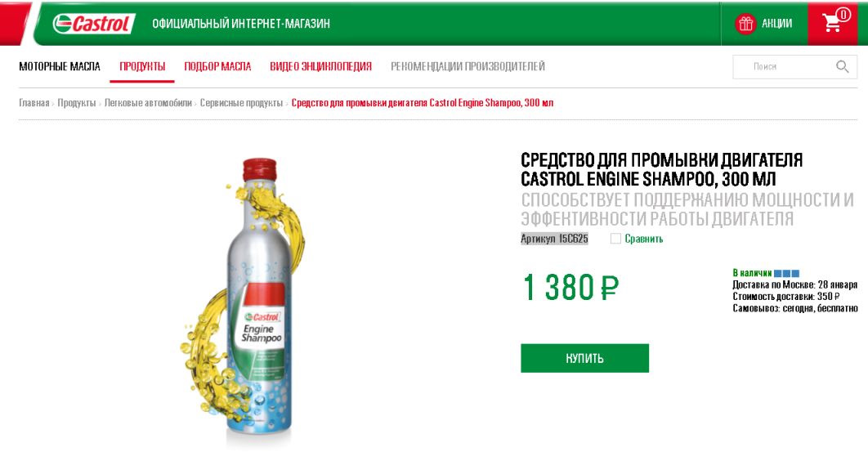Focus the Поиск search input field
This screenshot has height=470, width=868.
tap(783, 66)
